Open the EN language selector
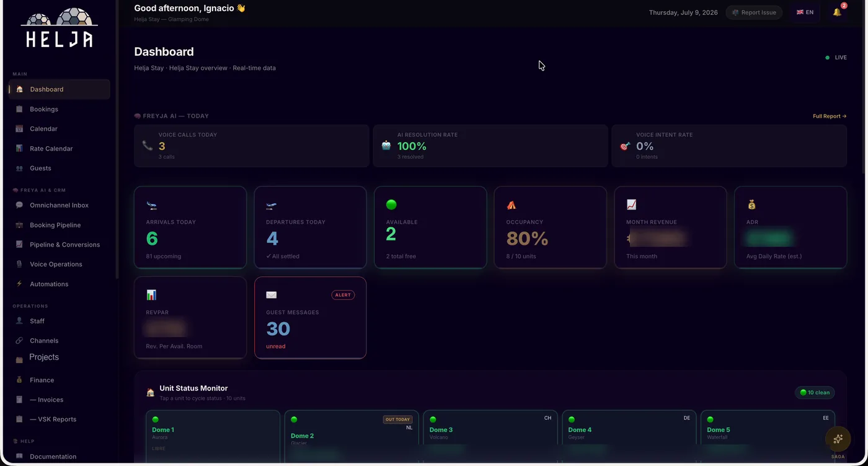 805,12
